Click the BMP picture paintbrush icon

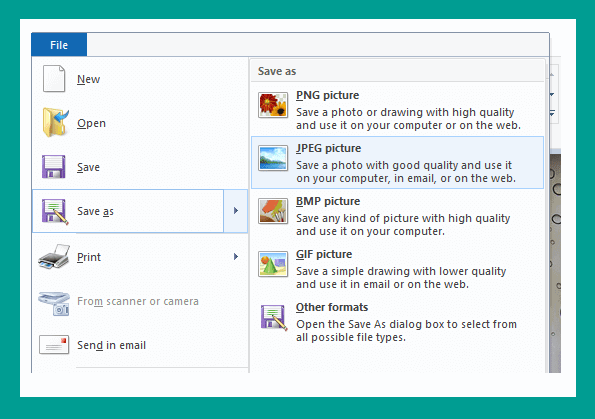pos(273,211)
